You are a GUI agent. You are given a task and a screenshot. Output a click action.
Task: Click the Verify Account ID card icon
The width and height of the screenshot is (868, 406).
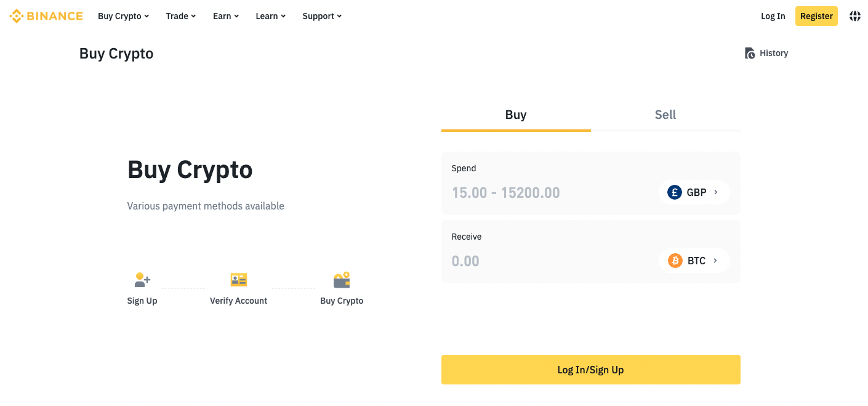coord(238,280)
